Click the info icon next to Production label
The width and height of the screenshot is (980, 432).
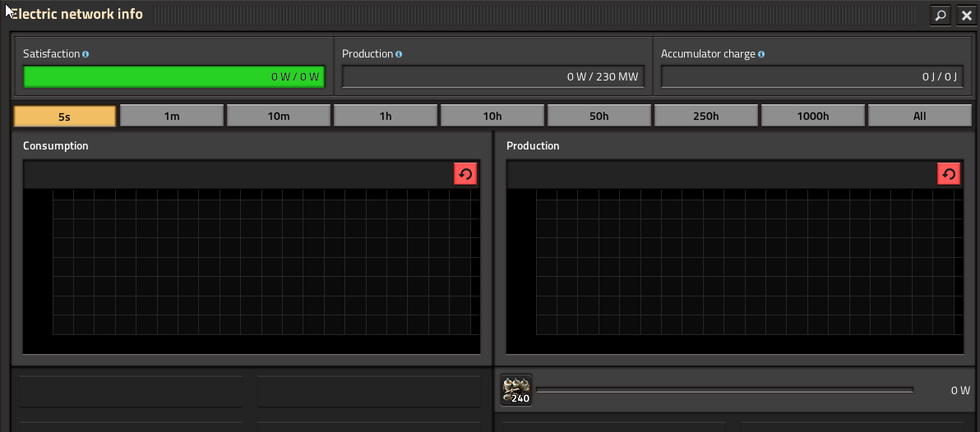click(x=399, y=54)
